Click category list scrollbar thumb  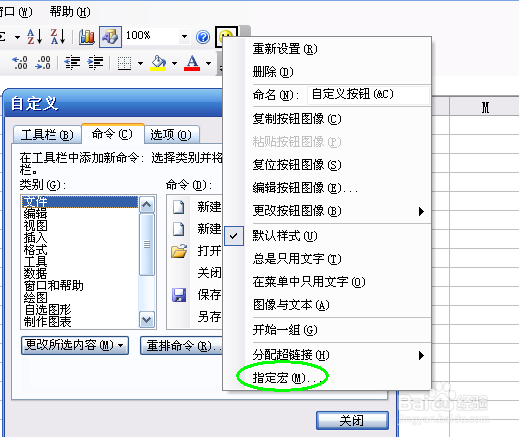(x=147, y=245)
